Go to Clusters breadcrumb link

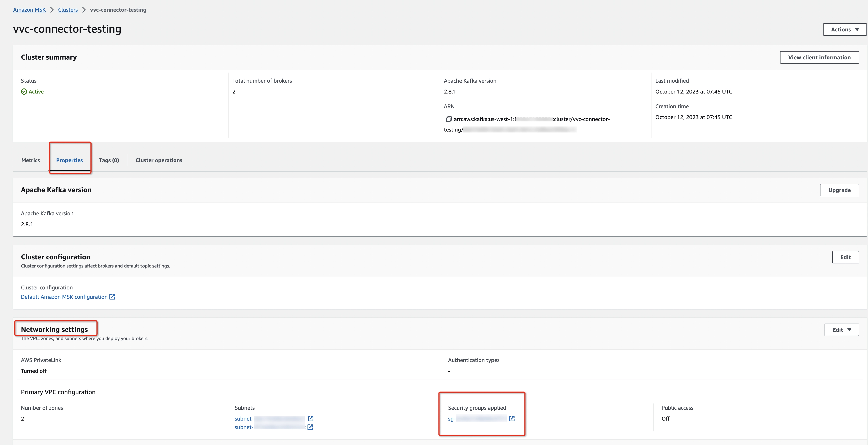(x=68, y=10)
